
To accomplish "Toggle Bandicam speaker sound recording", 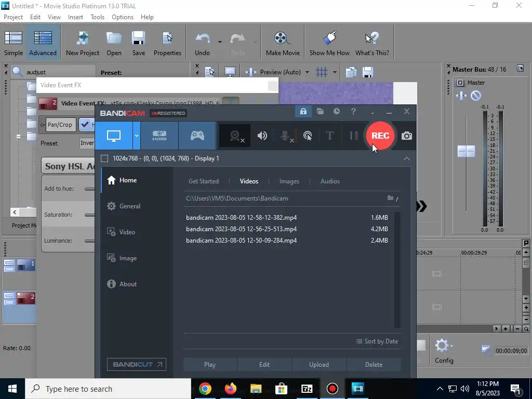I will pyautogui.click(x=262, y=136).
